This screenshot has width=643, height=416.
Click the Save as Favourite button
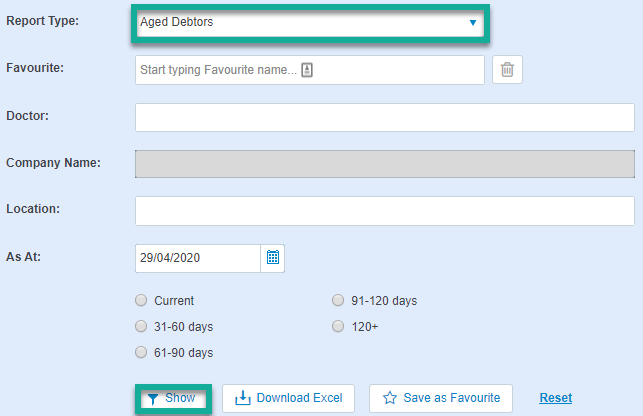441,398
